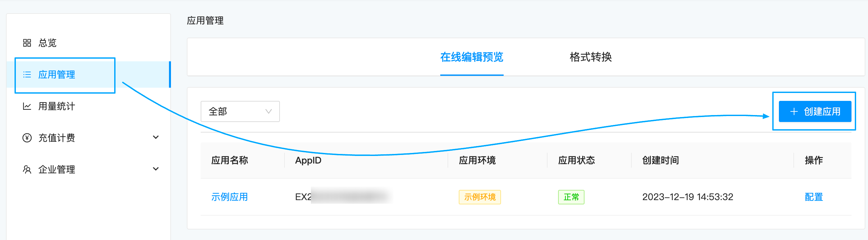The width and height of the screenshot is (868, 240).
Task: Click the 用量统计 chart icon
Action: pyautogui.click(x=27, y=106)
